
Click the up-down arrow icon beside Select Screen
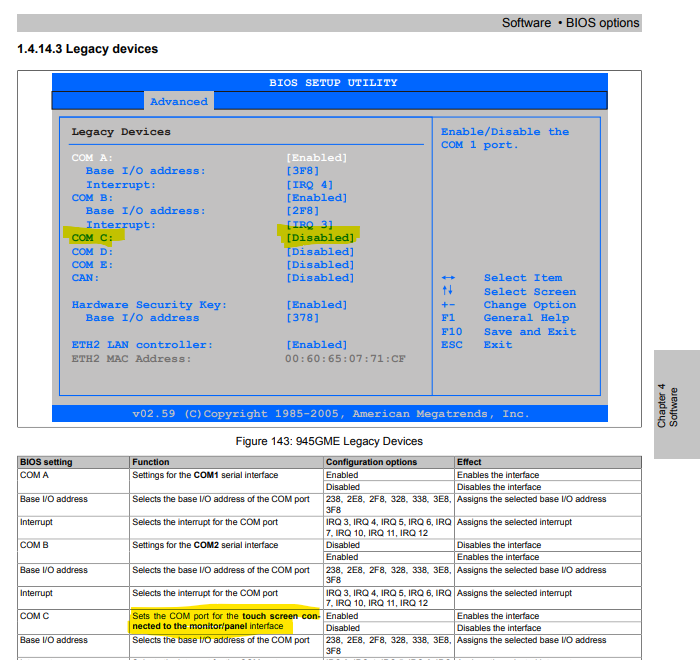pos(447,291)
